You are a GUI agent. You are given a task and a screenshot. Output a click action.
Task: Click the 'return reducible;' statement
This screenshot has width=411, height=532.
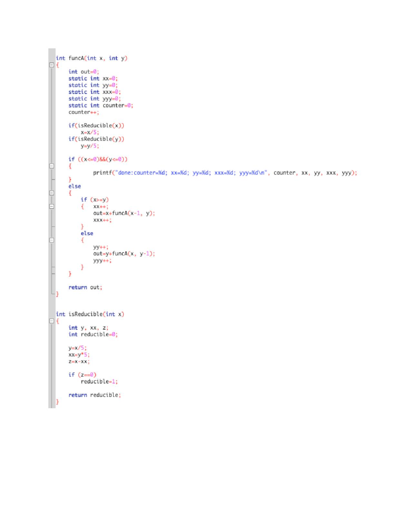[95, 395]
